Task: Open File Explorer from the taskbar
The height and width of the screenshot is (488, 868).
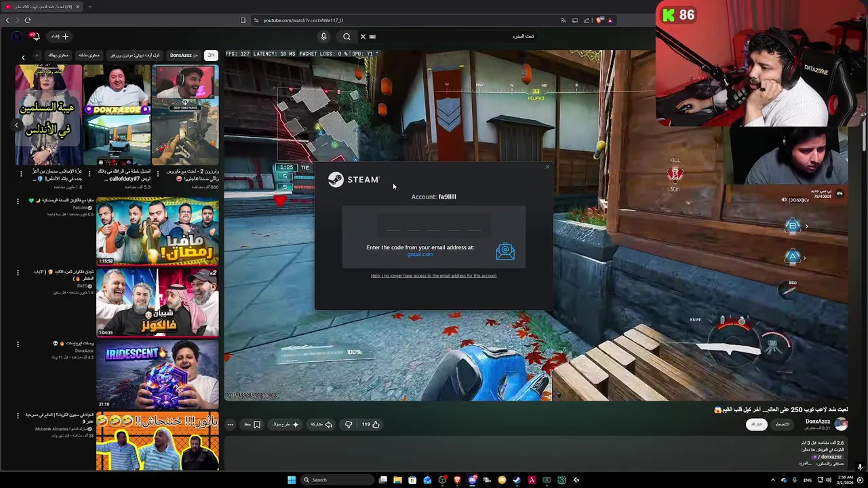Action: pos(397,480)
